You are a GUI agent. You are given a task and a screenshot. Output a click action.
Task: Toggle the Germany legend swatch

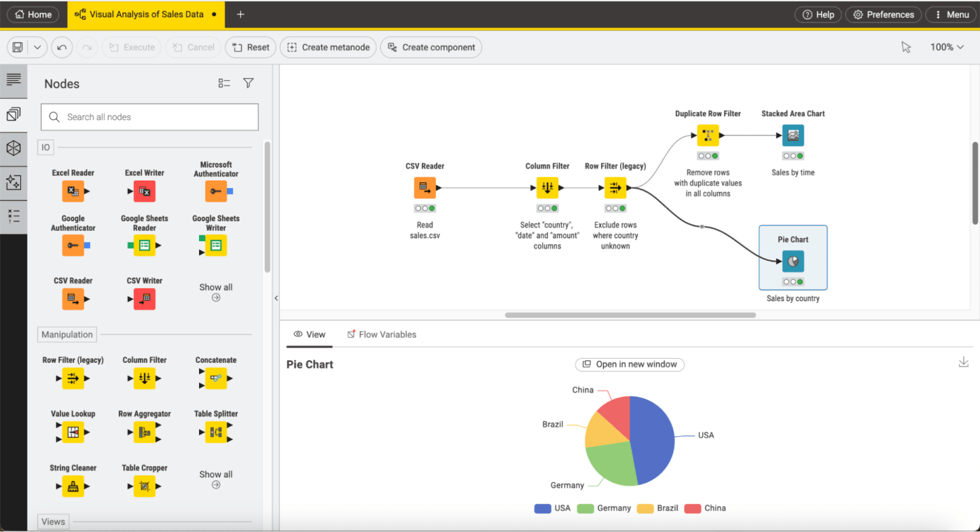pyautogui.click(x=585, y=508)
